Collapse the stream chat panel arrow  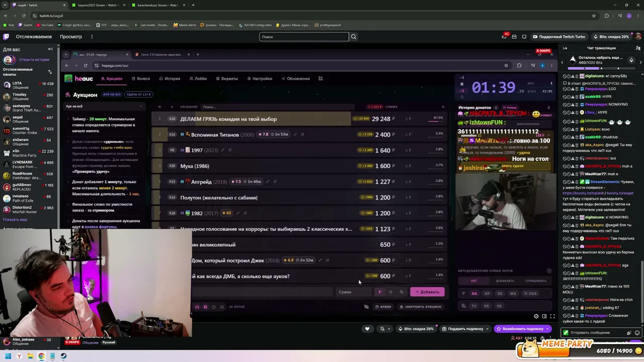click(x=565, y=48)
